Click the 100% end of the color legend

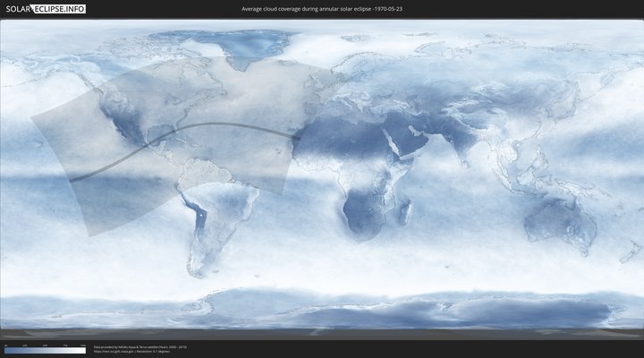coord(85,351)
